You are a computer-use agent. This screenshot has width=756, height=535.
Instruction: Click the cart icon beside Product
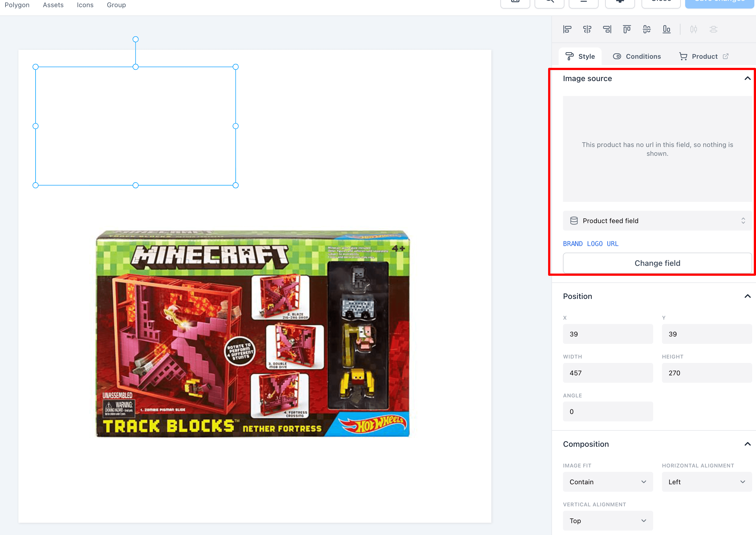[683, 56]
